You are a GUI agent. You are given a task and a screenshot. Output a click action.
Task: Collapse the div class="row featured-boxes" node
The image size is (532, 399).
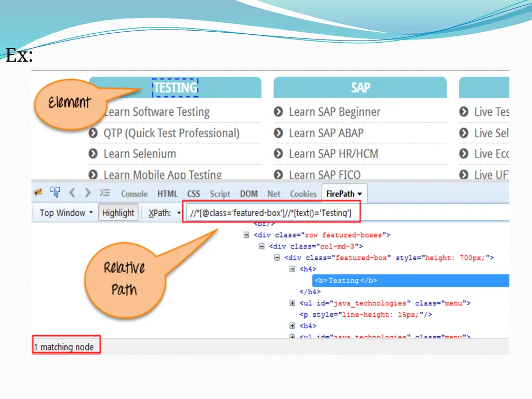click(x=246, y=235)
